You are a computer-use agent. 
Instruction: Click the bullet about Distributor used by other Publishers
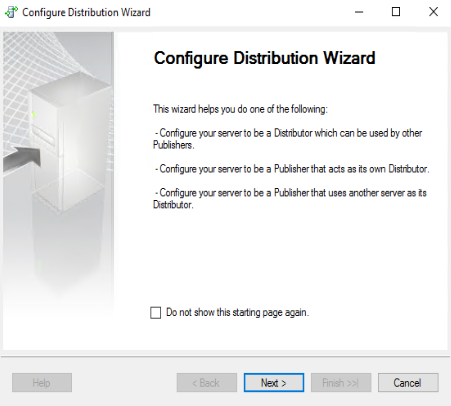click(x=288, y=139)
